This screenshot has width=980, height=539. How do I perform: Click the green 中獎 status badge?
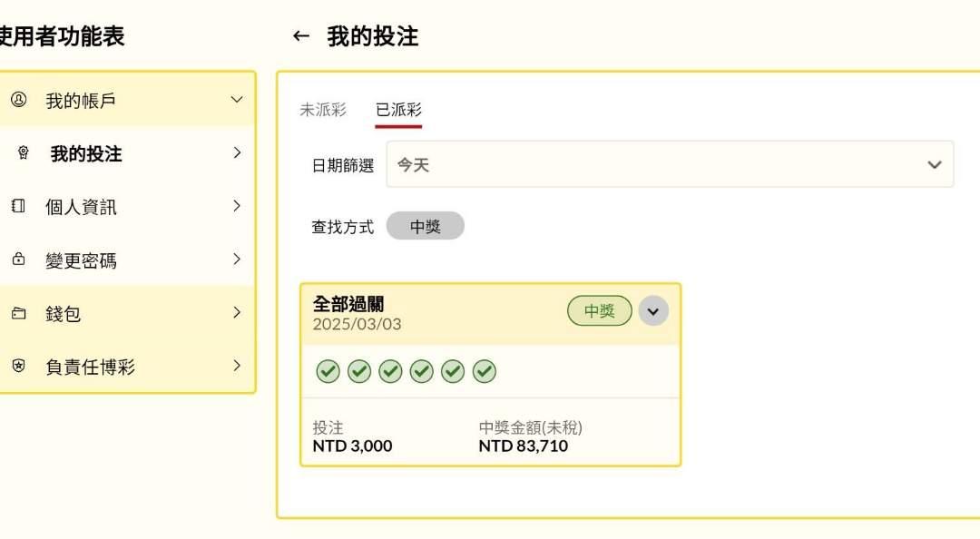[599, 311]
